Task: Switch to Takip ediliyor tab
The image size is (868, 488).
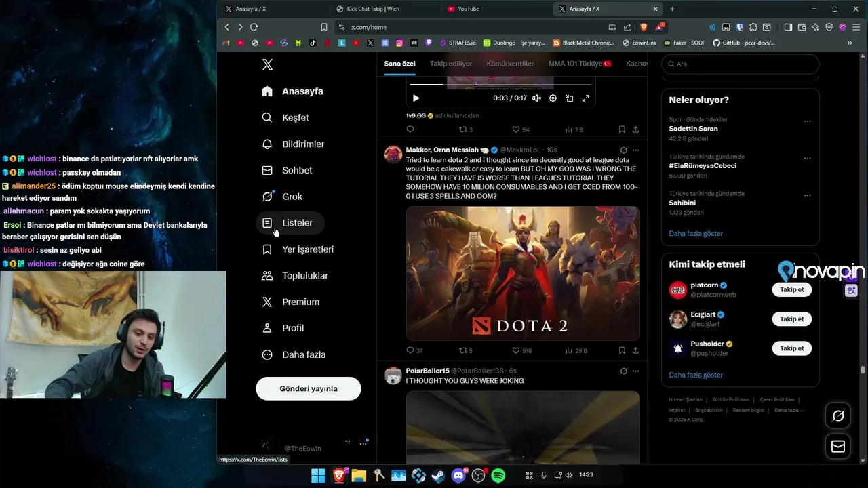Action: 451,64
